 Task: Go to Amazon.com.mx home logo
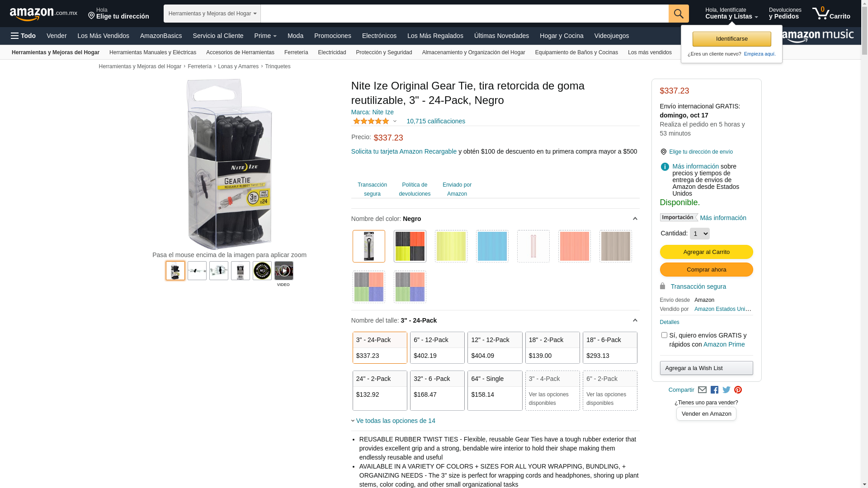point(43,14)
